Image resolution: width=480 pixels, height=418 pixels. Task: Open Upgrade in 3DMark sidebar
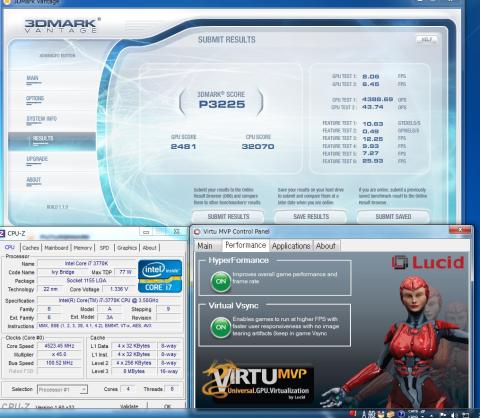coord(37,159)
